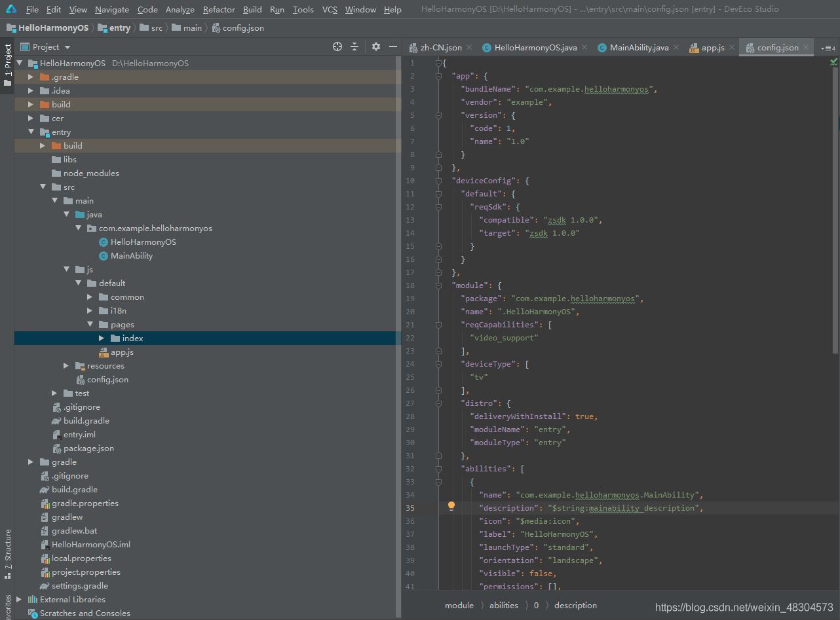Expand the index folder

click(x=102, y=338)
